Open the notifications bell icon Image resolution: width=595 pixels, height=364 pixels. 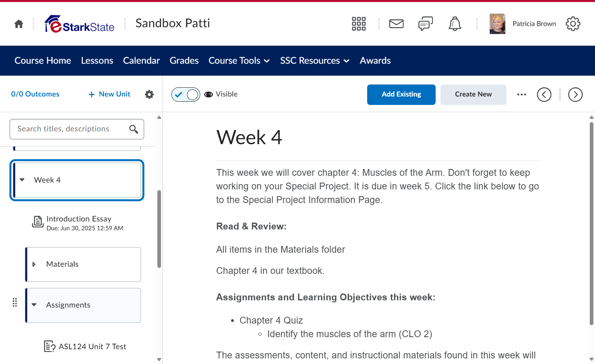(x=455, y=24)
